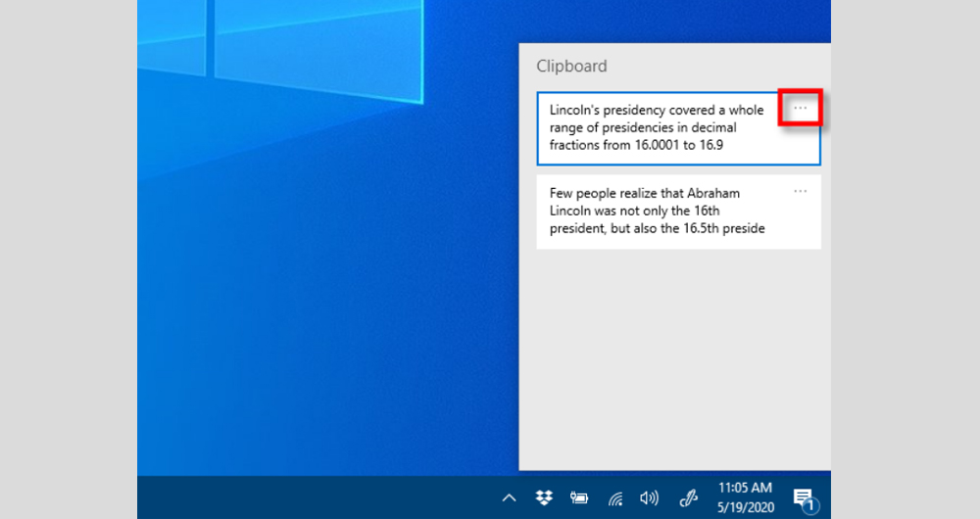This screenshot has width=980, height=519.
Task: Open the three-dot menu on the Few people realize entry
Action: pos(800,191)
